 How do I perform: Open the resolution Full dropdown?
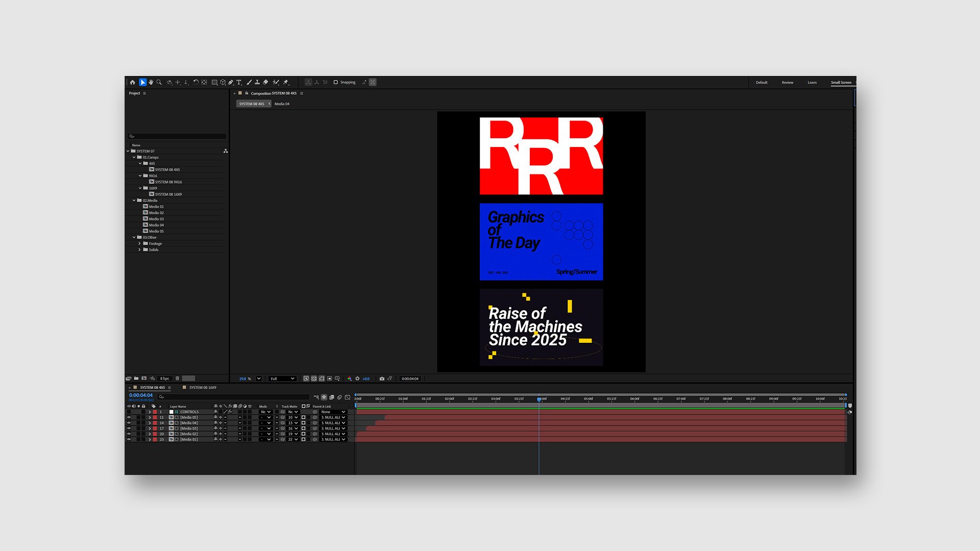(282, 379)
